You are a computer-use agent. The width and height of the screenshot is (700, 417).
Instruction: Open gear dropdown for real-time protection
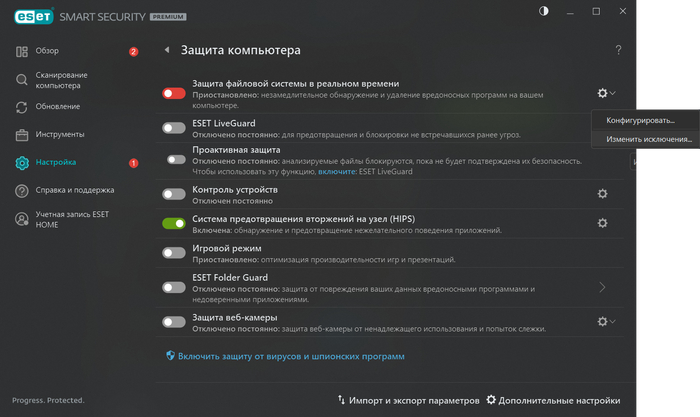(x=605, y=93)
